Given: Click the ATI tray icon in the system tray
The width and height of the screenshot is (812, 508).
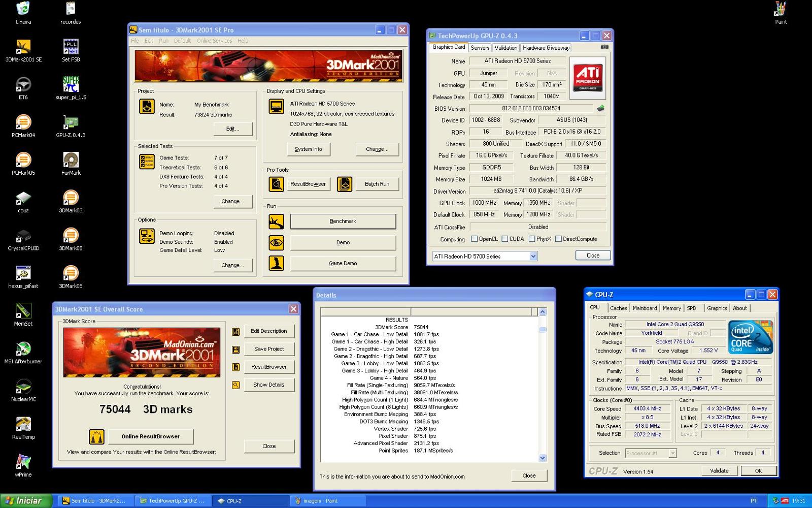Looking at the screenshot, I should (785, 501).
